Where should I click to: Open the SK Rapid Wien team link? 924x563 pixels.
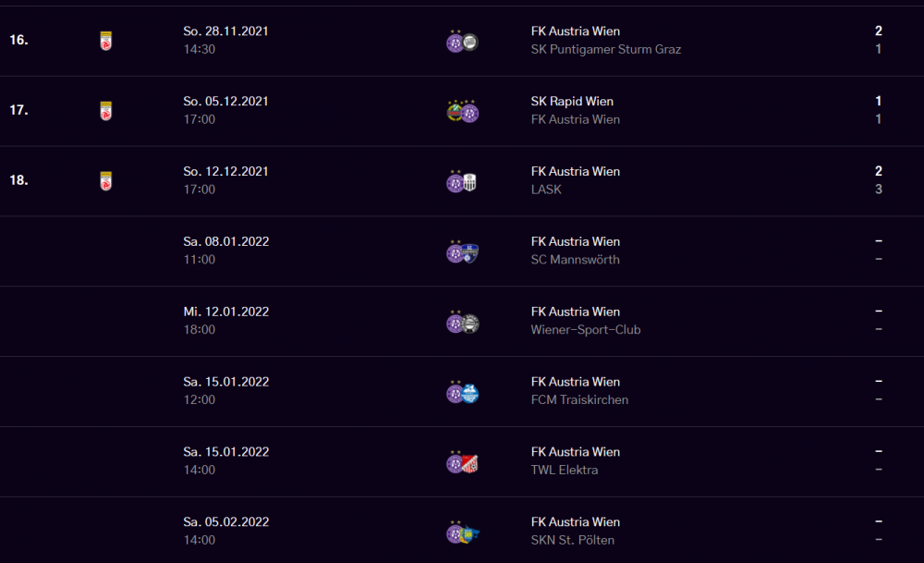(572, 102)
